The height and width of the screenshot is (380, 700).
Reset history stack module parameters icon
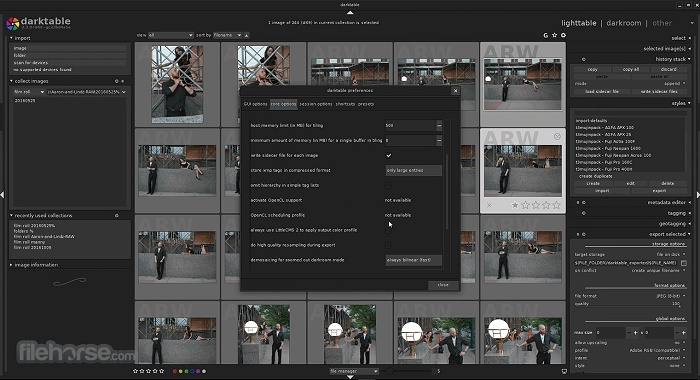[583, 59]
